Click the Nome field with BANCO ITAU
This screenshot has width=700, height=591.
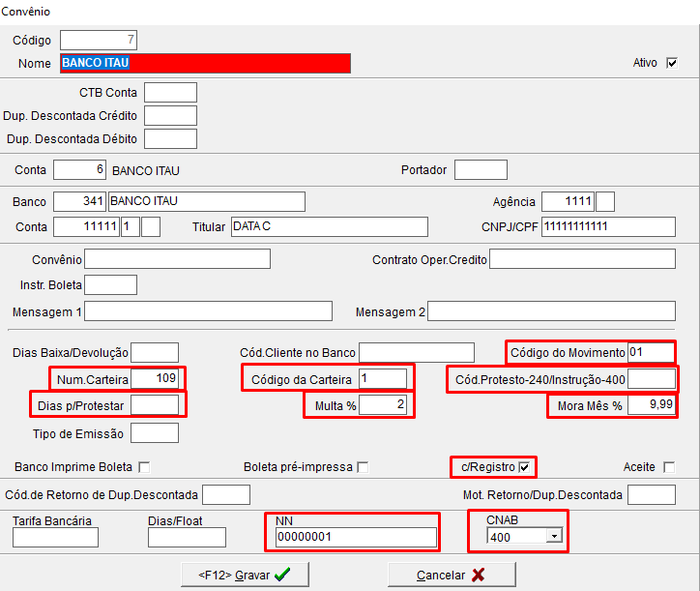pyautogui.click(x=204, y=64)
